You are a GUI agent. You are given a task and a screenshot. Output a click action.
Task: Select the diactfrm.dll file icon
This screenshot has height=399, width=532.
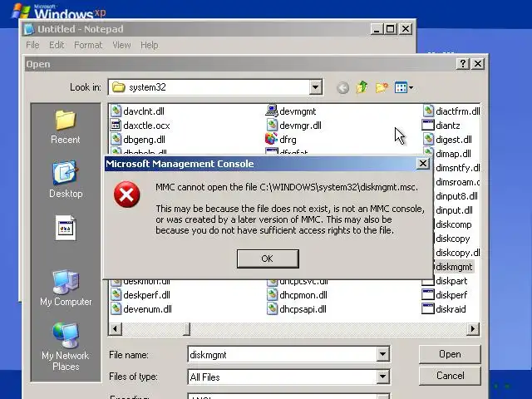tap(428, 111)
